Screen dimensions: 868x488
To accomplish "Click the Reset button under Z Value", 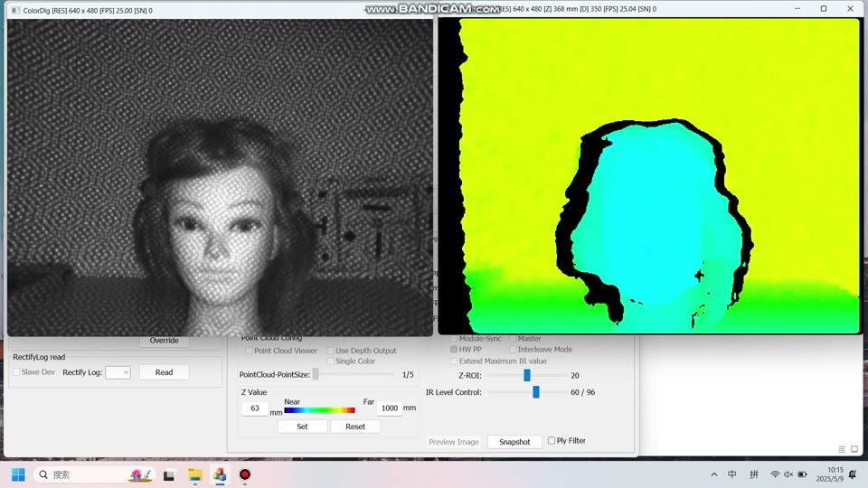I will click(355, 427).
